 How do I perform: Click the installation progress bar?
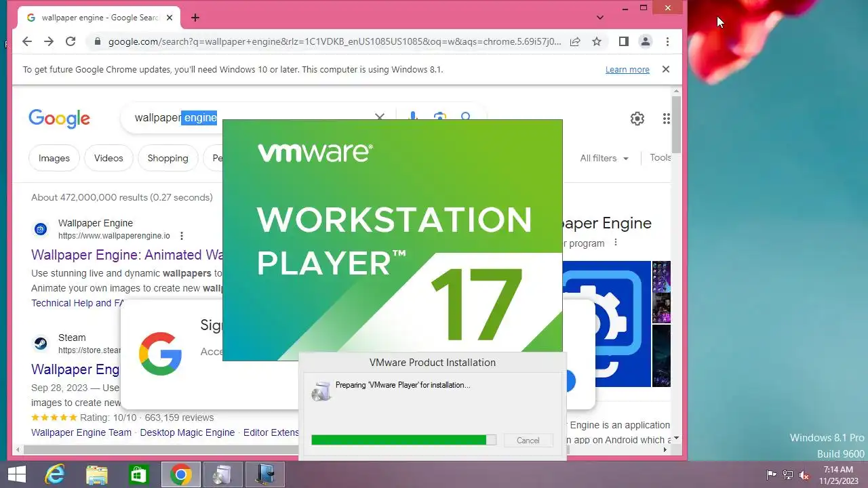[403, 440]
